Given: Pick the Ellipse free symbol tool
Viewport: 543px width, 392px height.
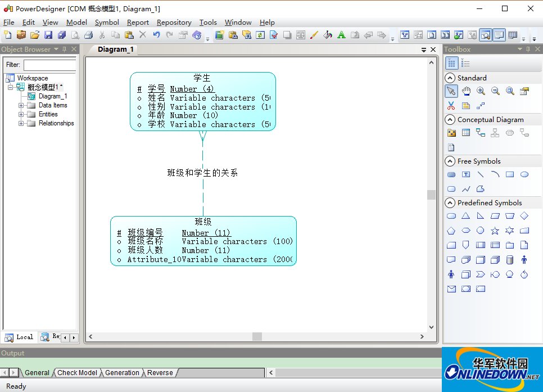Looking at the screenshot, I should (524, 174).
